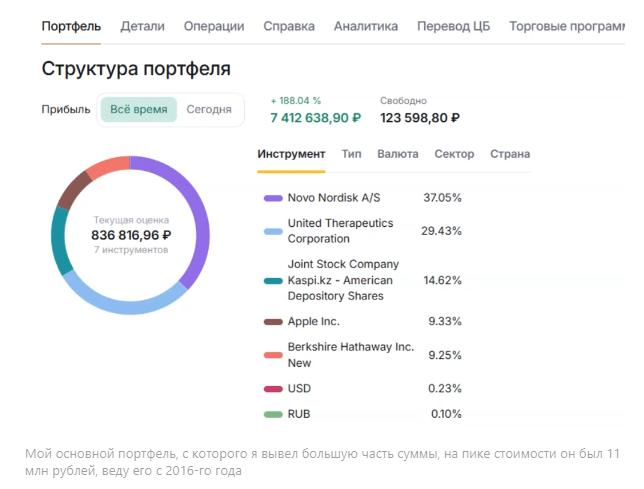Screen dimensions: 644x489
Task: Click the current valuation 836 816,96 ₽
Action: 131,235
